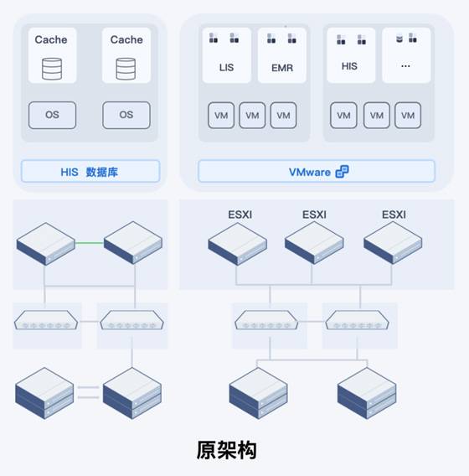Open the EMR application card
The height and width of the screenshot is (476, 469).
click(x=282, y=55)
